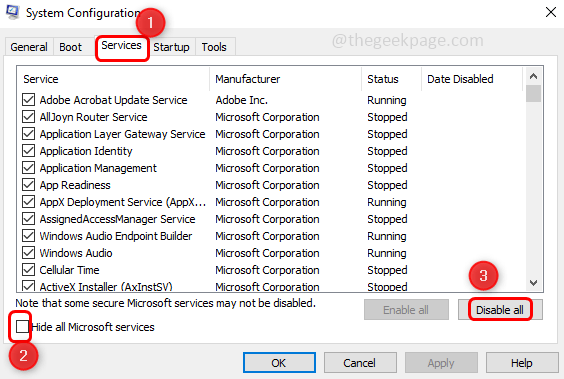Click Microsoft Corporation for Cellular Time row
564x379 pixels.
click(267, 270)
